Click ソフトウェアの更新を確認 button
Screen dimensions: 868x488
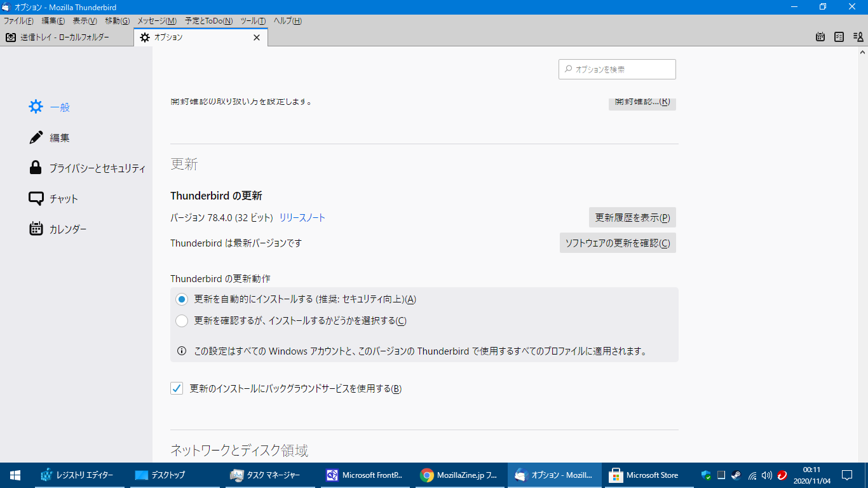pos(617,243)
